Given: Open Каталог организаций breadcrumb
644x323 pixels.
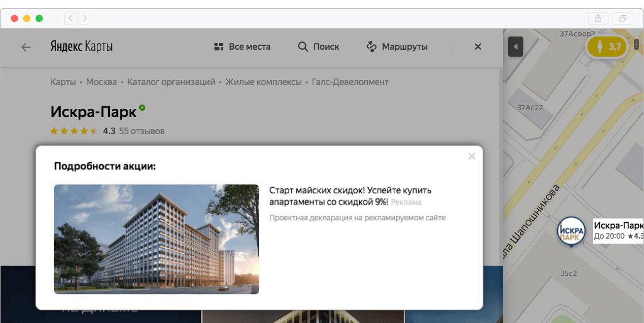Looking at the screenshot, I should (171, 82).
